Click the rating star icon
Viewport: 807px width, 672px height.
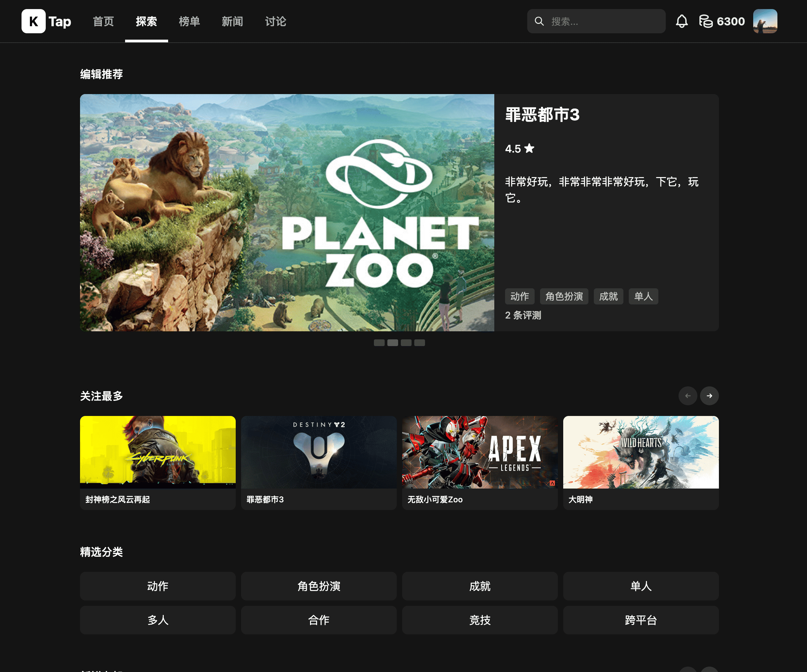point(529,148)
